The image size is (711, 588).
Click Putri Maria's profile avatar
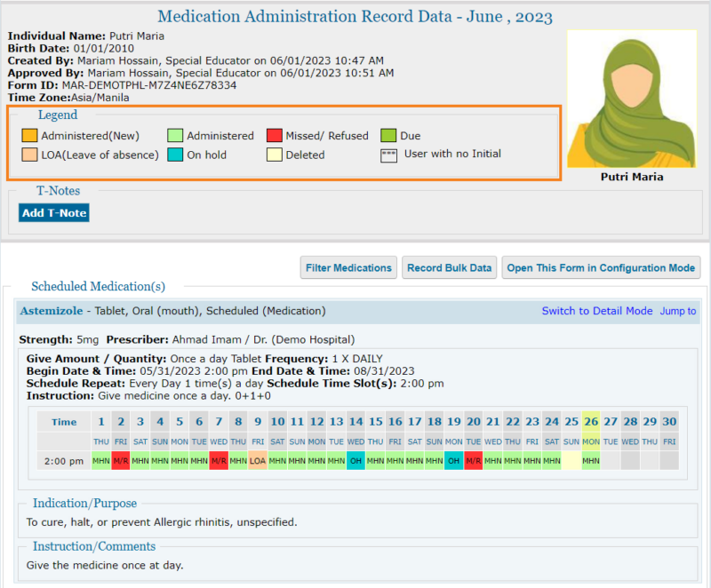coord(632,99)
